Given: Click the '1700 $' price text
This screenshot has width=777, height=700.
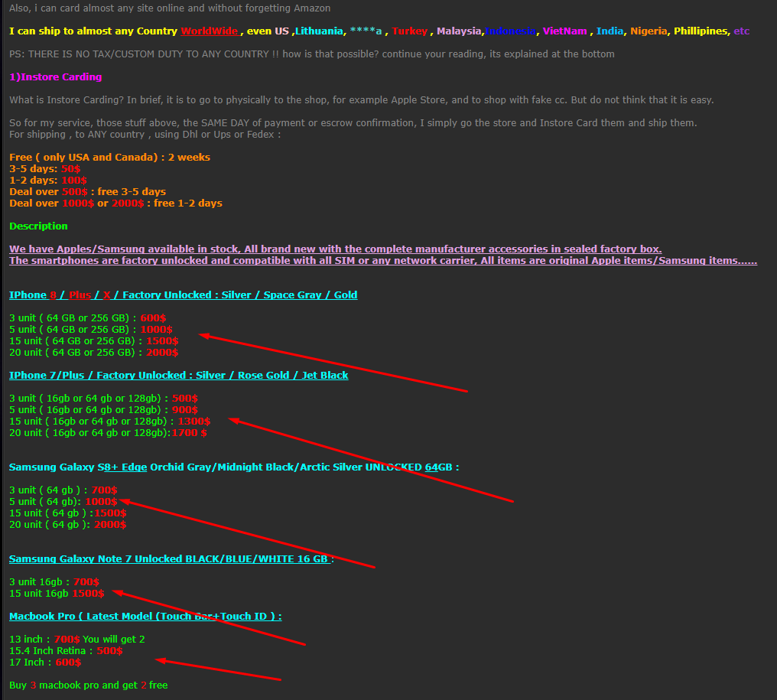Looking at the screenshot, I should click(x=190, y=433).
